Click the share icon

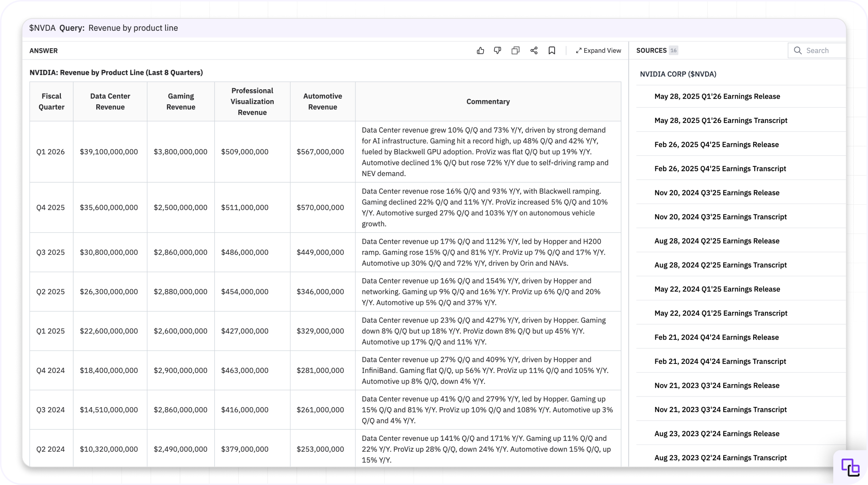534,51
